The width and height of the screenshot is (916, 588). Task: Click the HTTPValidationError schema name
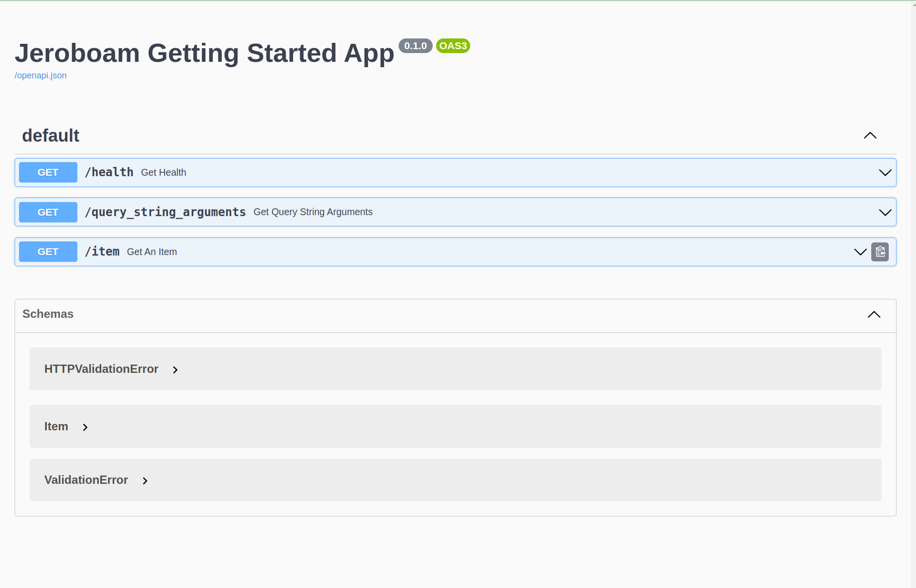(x=101, y=369)
